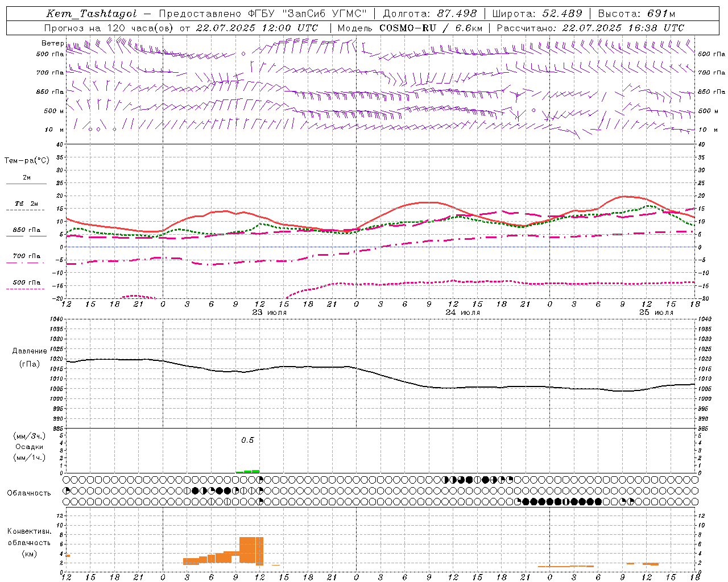Click the '23 июля' date label

[270, 313]
